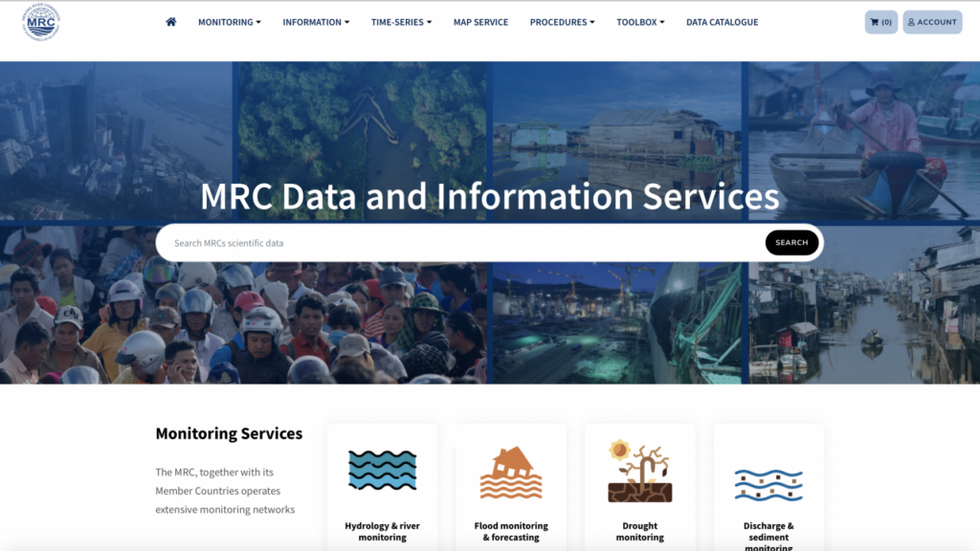Screen dimensions: 980x551
Task: Navigate to Map Service
Action: tap(480, 22)
